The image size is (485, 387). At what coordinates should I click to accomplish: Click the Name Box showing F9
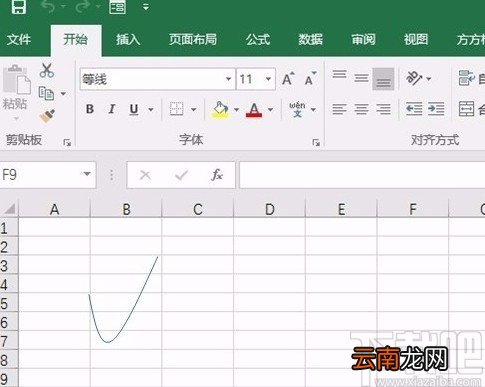click(x=40, y=175)
